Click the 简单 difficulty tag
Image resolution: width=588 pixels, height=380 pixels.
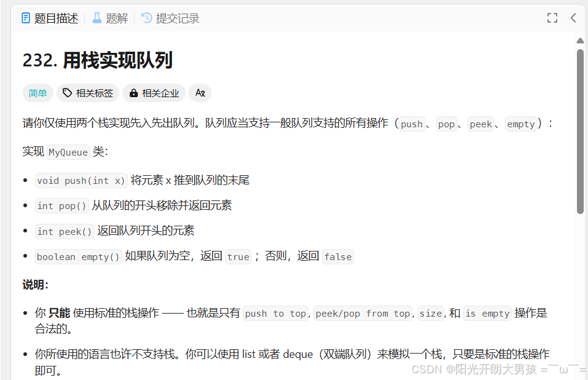click(38, 93)
